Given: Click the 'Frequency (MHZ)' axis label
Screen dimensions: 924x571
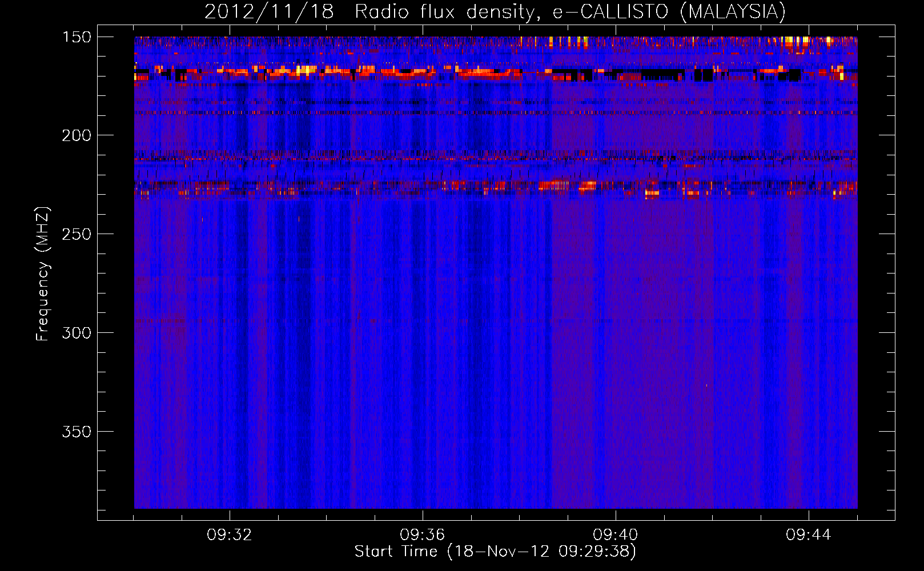Looking at the screenshot, I should point(43,274).
